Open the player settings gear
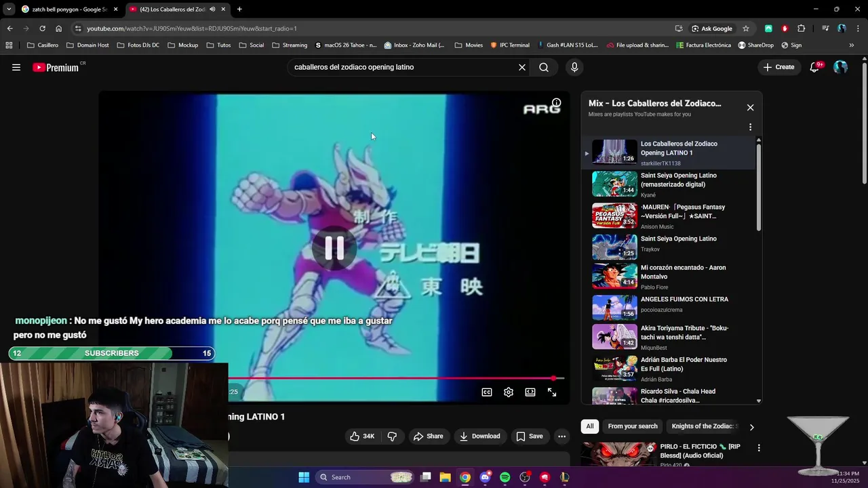The height and width of the screenshot is (488, 868). (x=509, y=392)
